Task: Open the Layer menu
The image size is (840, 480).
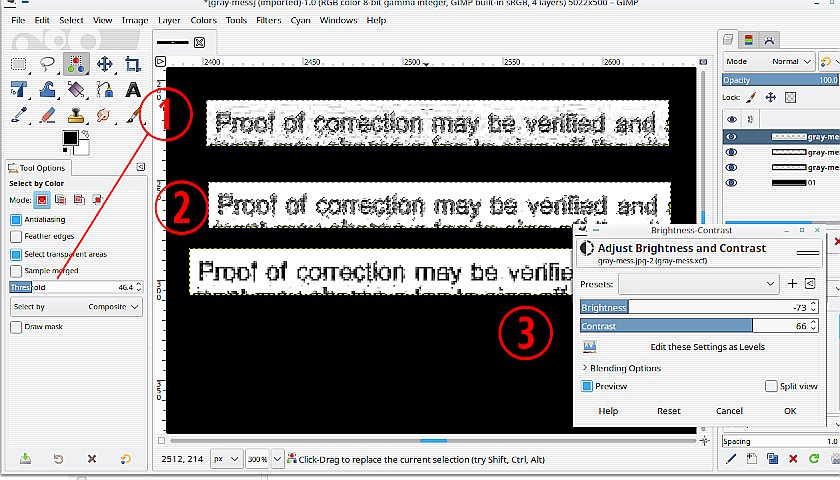Action: click(x=169, y=20)
